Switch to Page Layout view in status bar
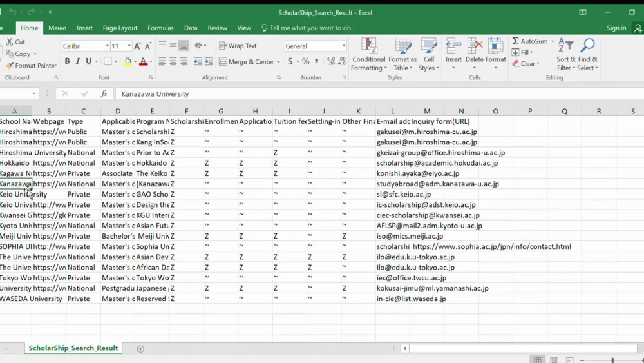Viewport: 644px width, 363px height. pyautogui.click(x=554, y=360)
